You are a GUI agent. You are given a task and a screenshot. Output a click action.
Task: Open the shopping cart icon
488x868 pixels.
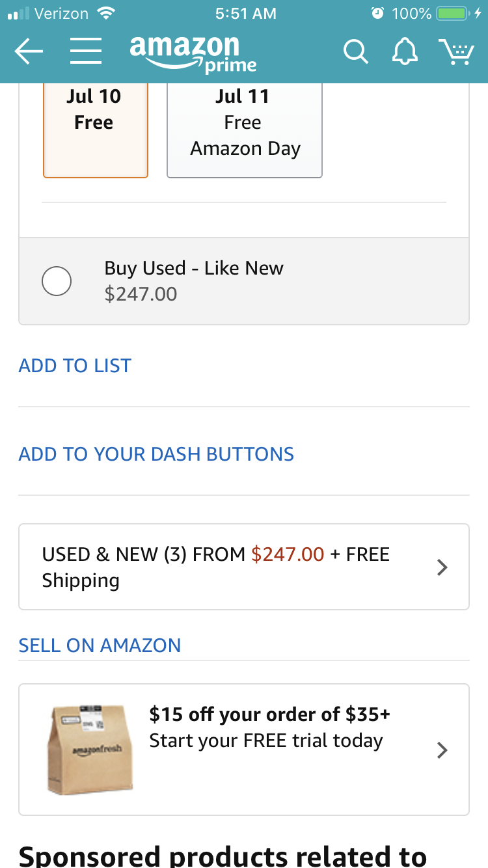click(x=456, y=52)
